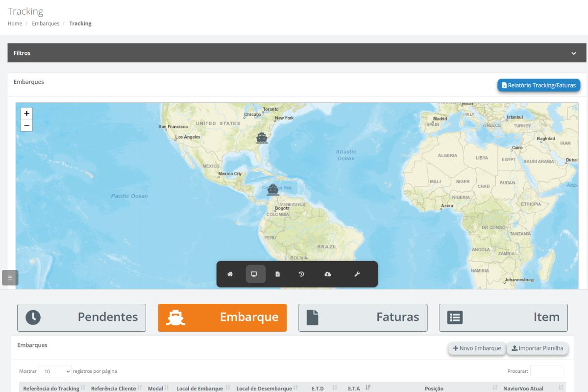Image resolution: width=588 pixels, height=392 pixels.
Task: Zoom out on the map
Action: click(x=26, y=126)
